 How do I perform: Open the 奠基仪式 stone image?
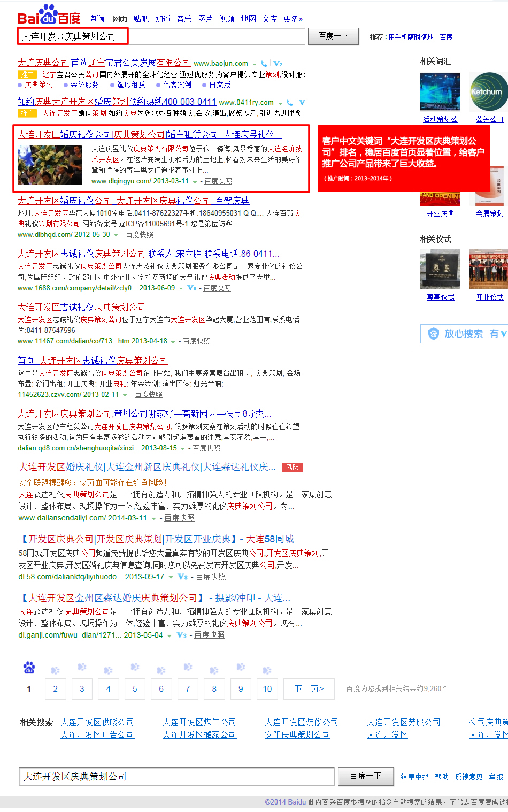tap(440, 269)
